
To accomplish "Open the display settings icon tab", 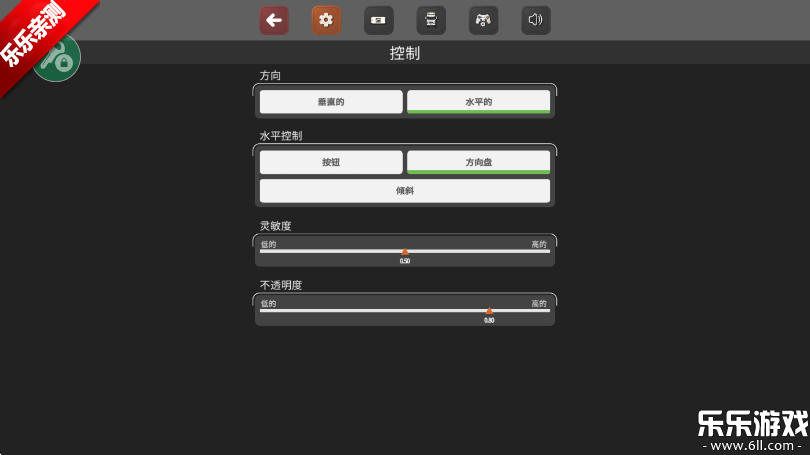I will click(x=378, y=20).
